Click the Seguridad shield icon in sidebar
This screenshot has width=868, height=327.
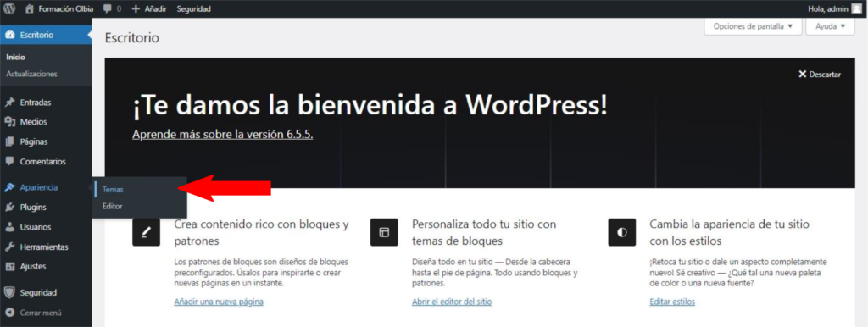[x=9, y=293]
